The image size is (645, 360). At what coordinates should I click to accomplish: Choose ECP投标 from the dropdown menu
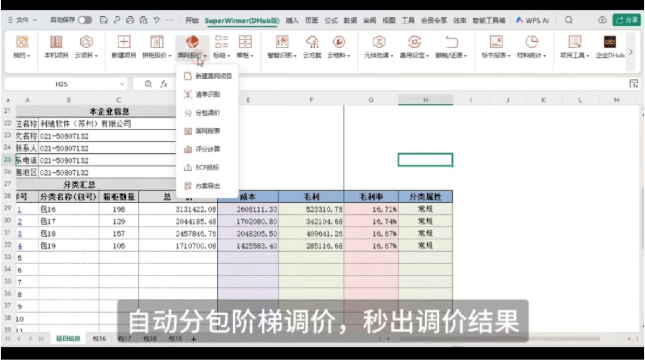[208, 167]
